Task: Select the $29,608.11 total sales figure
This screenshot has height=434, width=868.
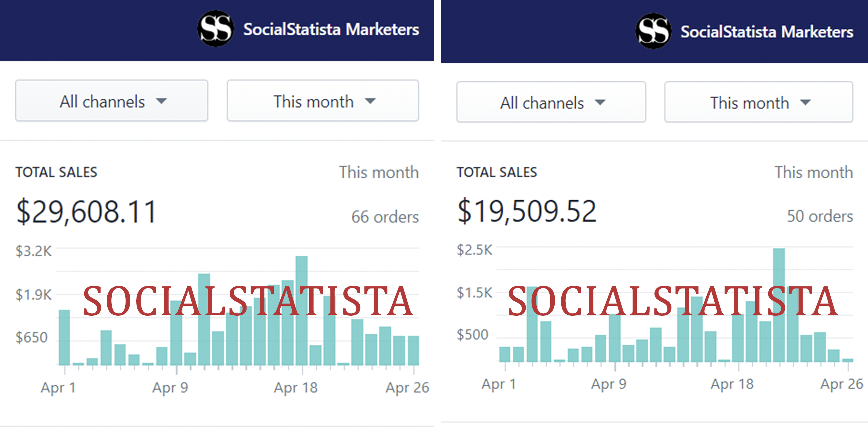Action: pyautogui.click(x=87, y=212)
